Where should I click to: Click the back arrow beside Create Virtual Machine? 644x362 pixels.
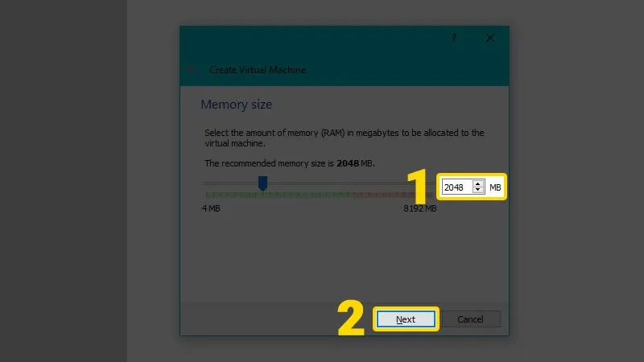pos(191,70)
